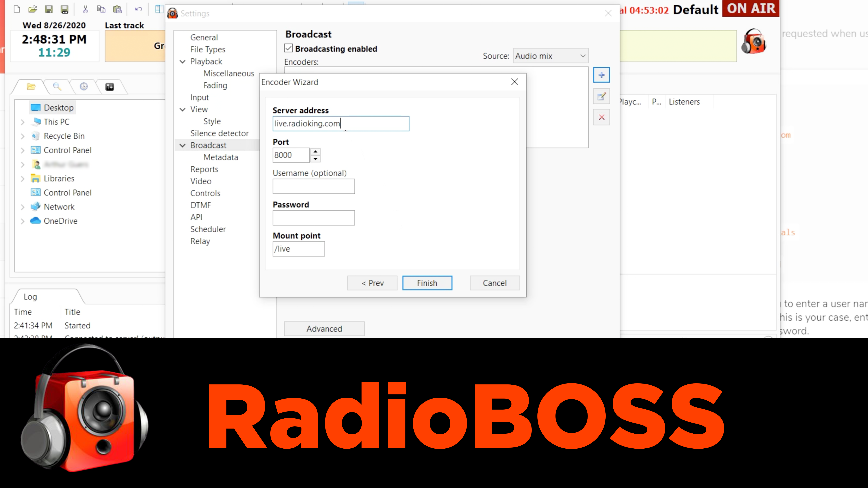868x488 pixels.
Task: Select Style under View
Action: pyautogui.click(x=212, y=121)
